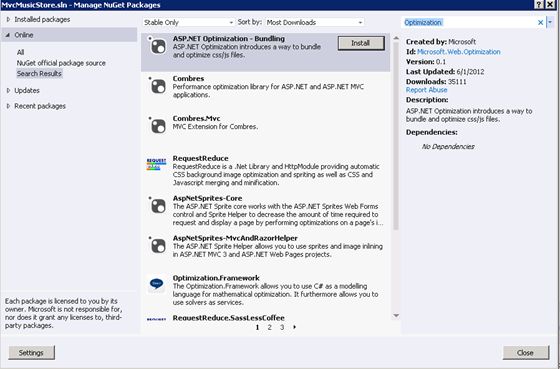Viewport: 560px width, 369px height.
Task: Click the Report Abuse link
Action: (x=426, y=90)
